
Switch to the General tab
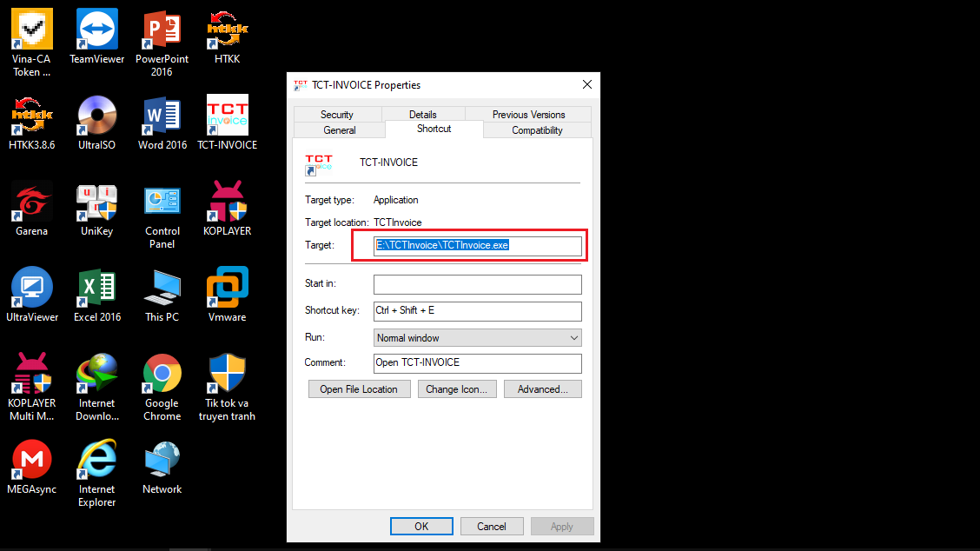tap(340, 130)
